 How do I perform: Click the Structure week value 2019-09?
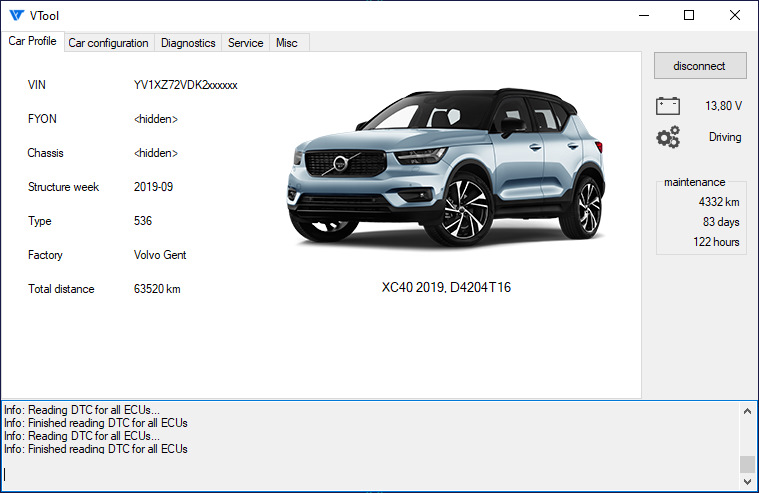tap(153, 187)
